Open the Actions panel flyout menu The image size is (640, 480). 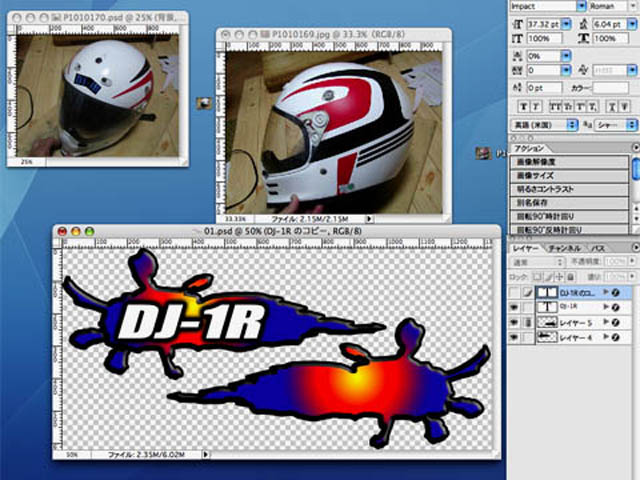tap(636, 148)
